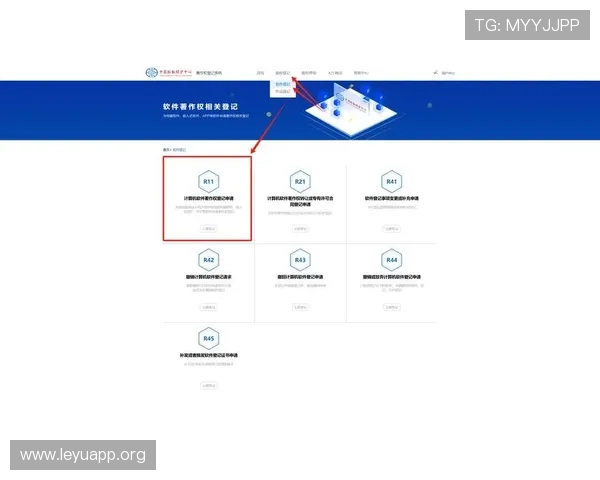
Task: Click the R45 hexagon icon
Action: (209, 338)
